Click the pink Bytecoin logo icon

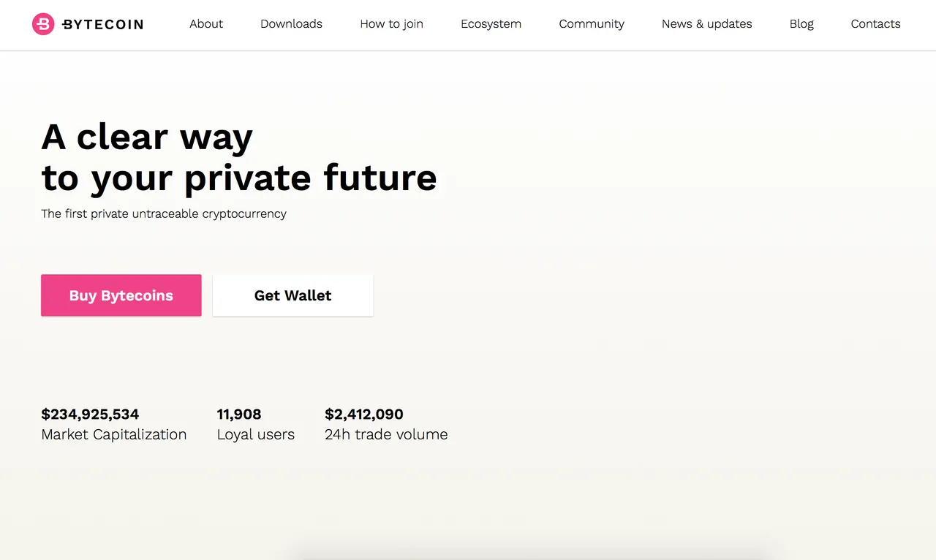43,24
